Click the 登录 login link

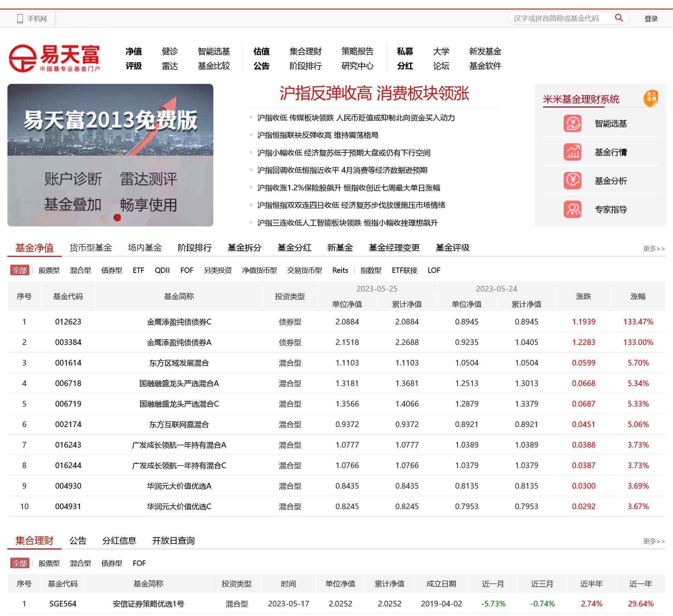(651, 19)
